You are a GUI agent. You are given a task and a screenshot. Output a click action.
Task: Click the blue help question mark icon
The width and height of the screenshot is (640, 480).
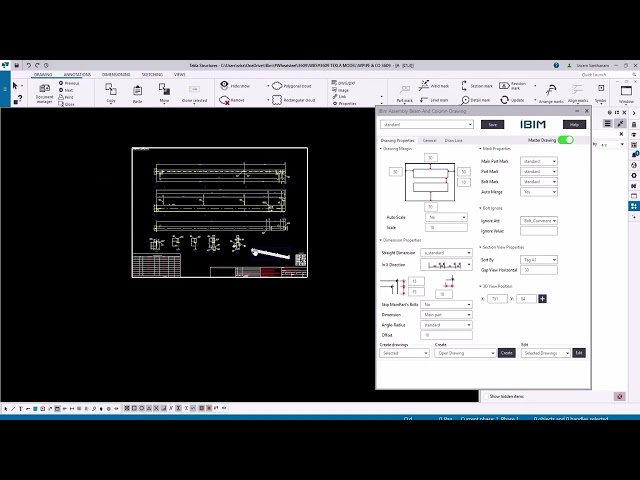pyautogui.click(x=556, y=65)
